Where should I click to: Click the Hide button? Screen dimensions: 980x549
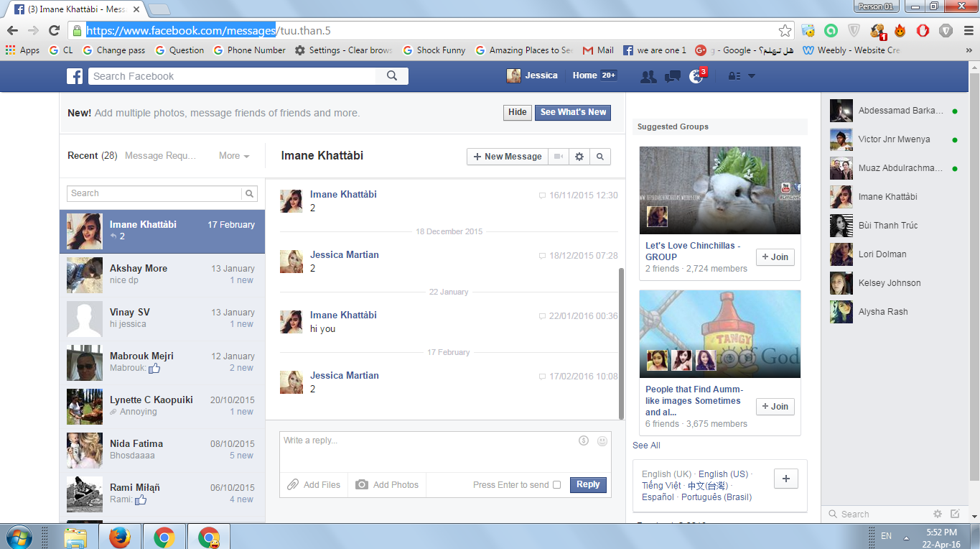518,112
